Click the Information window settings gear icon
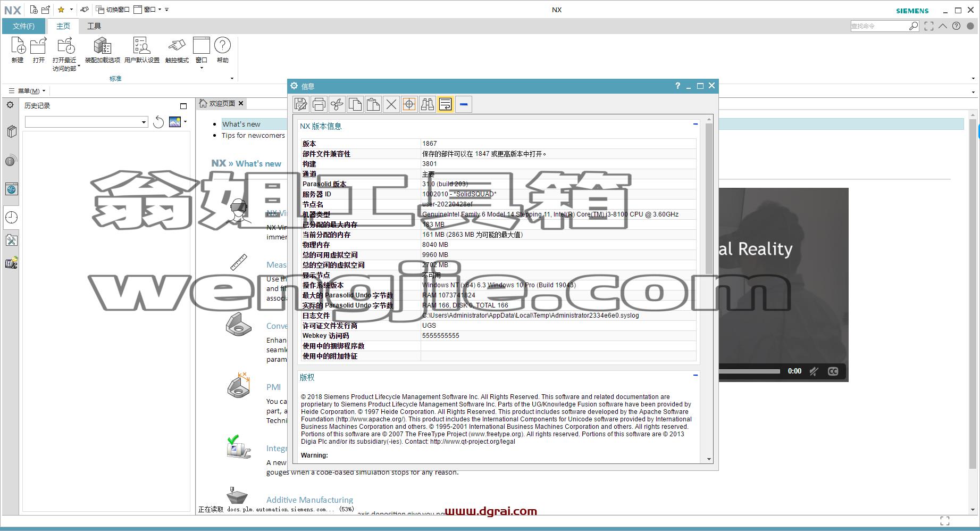980x531 pixels. pos(294,86)
